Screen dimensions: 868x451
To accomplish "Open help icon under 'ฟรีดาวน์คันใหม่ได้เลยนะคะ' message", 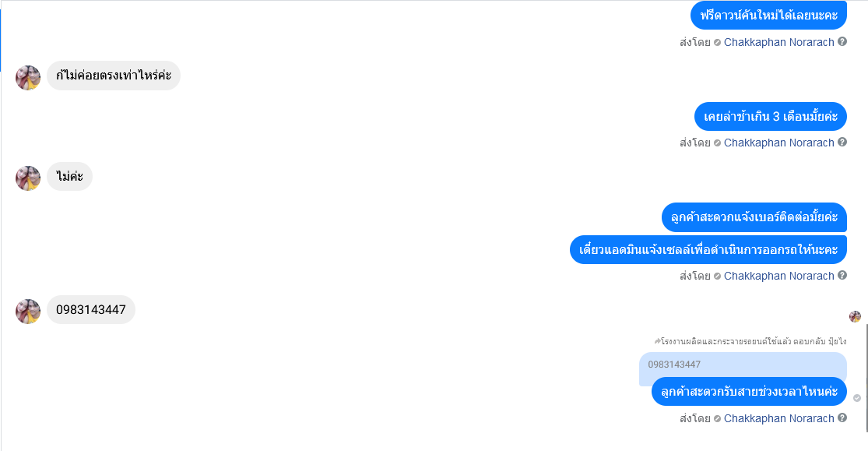I will (842, 41).
